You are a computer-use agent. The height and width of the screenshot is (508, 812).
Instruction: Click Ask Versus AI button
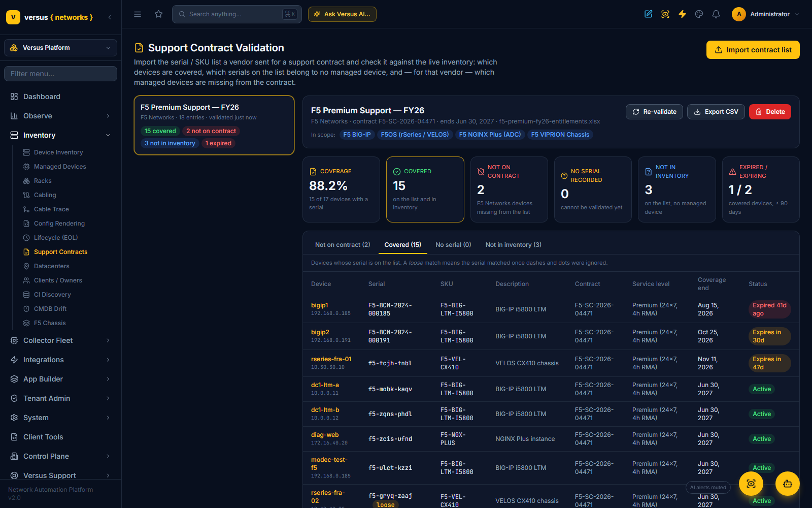342,14
